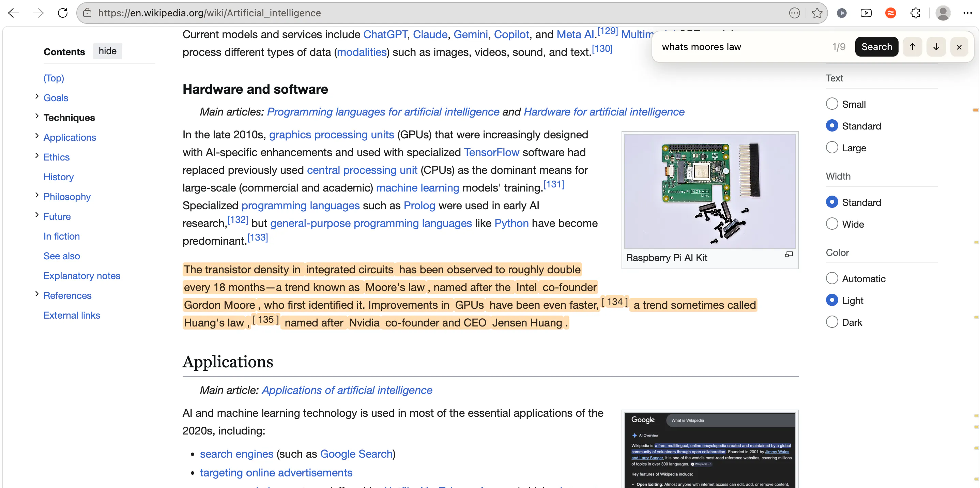Screen dimensions: 980x488
Task: Select Small text size
Action: click(832, 104)
